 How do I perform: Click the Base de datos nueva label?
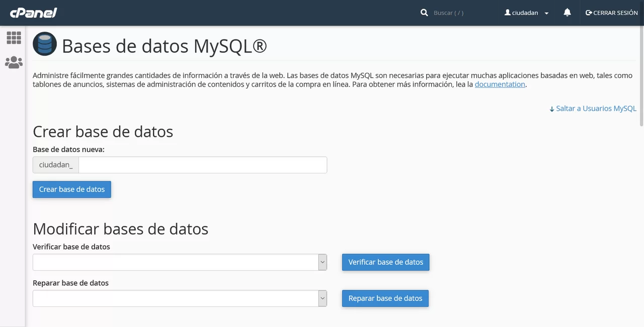(68, 149)
